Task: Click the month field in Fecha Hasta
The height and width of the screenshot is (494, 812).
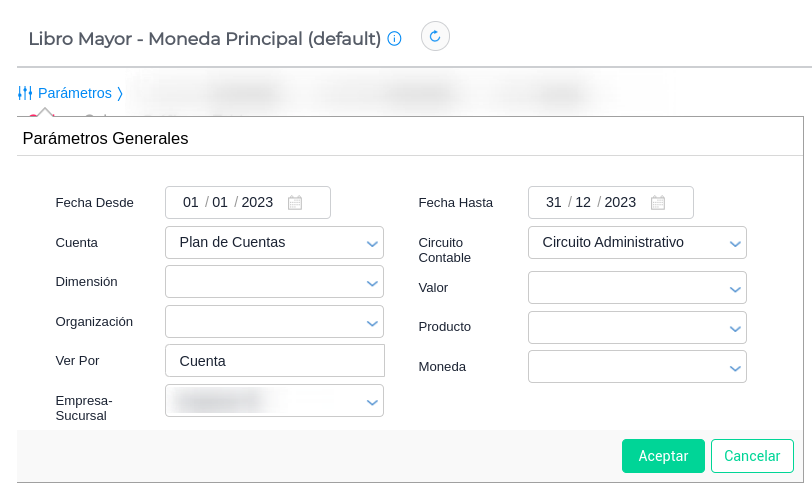Action: [x=583, y=202]
